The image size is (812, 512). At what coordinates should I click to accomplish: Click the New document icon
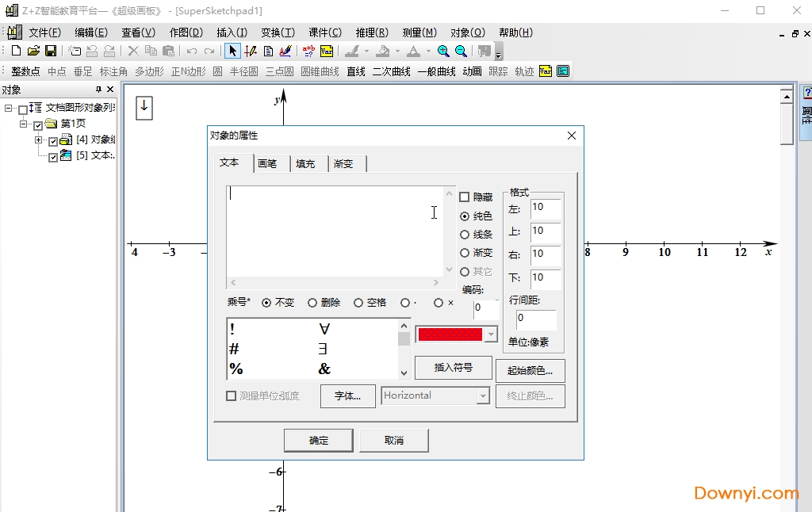click(x=16, y=51)
